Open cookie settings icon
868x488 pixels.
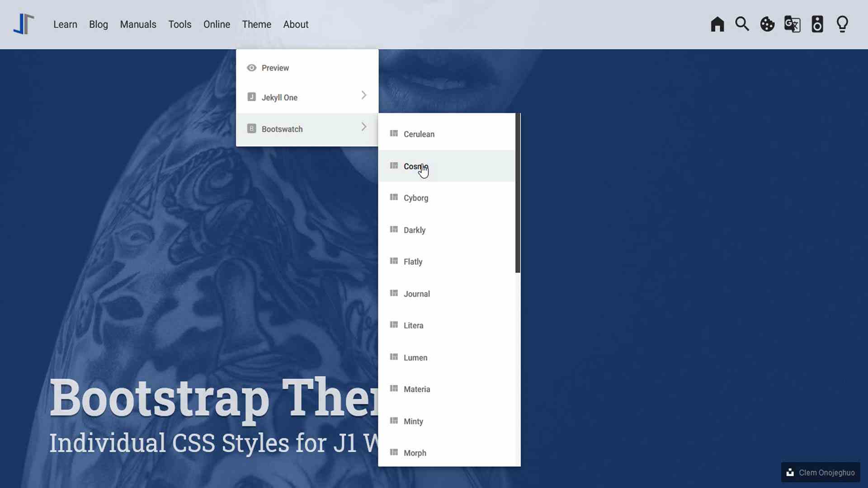pyautogui.click(x=767, y=24)
